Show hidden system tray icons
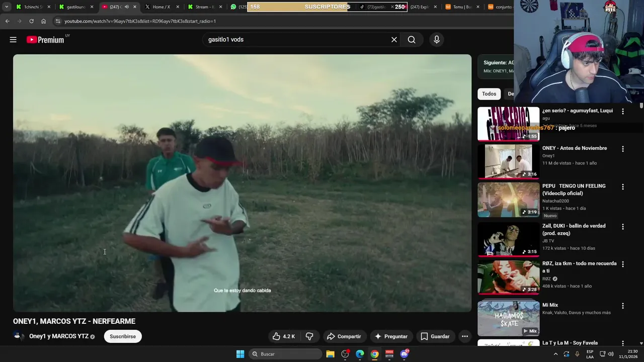Viewport: 644px width, 362px height. [555, 354]
